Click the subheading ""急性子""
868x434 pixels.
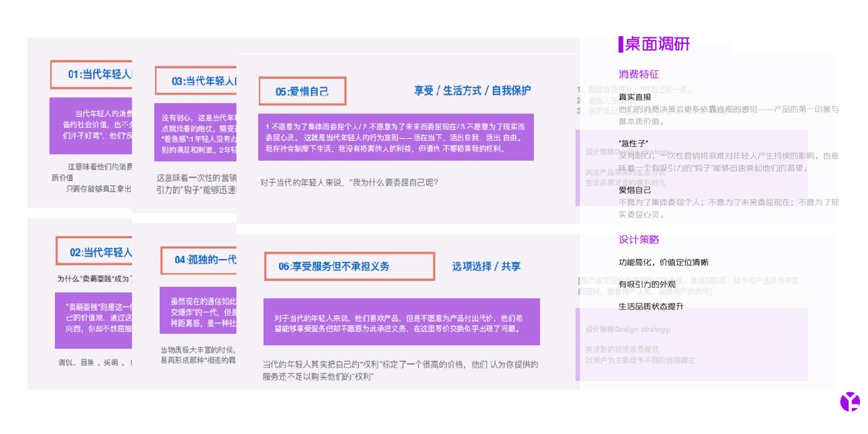pyautogui.click(x=634, y=143)
